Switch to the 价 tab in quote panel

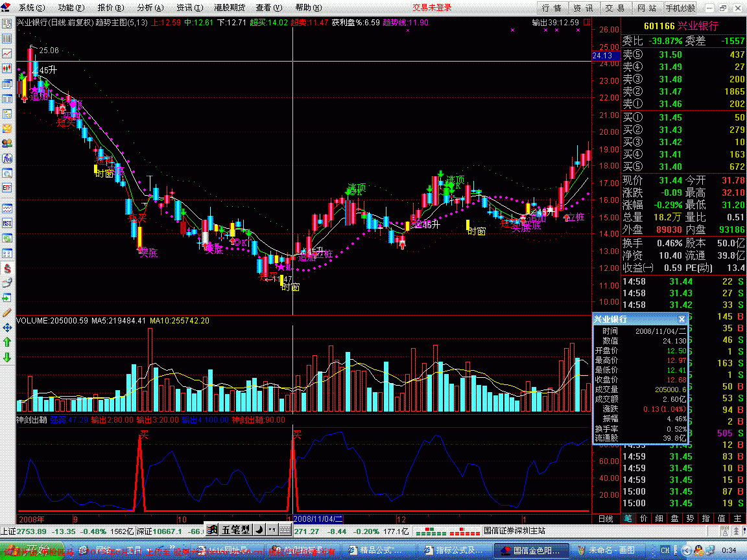(x=644, y=519)
